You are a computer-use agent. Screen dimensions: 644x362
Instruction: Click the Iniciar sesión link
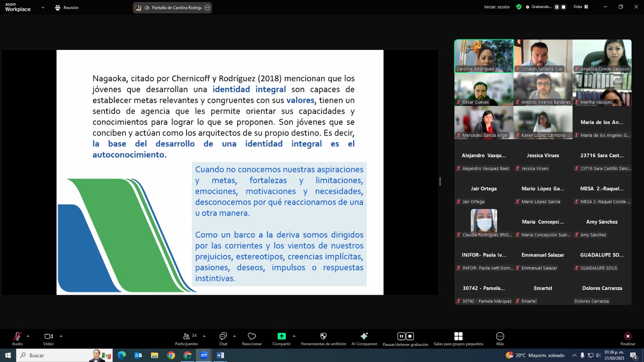point(497,7)
